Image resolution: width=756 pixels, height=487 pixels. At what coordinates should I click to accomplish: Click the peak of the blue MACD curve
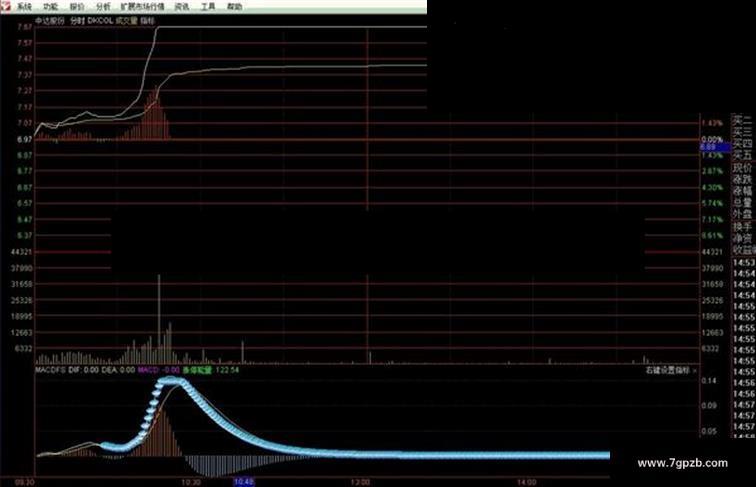coord(171,381)
